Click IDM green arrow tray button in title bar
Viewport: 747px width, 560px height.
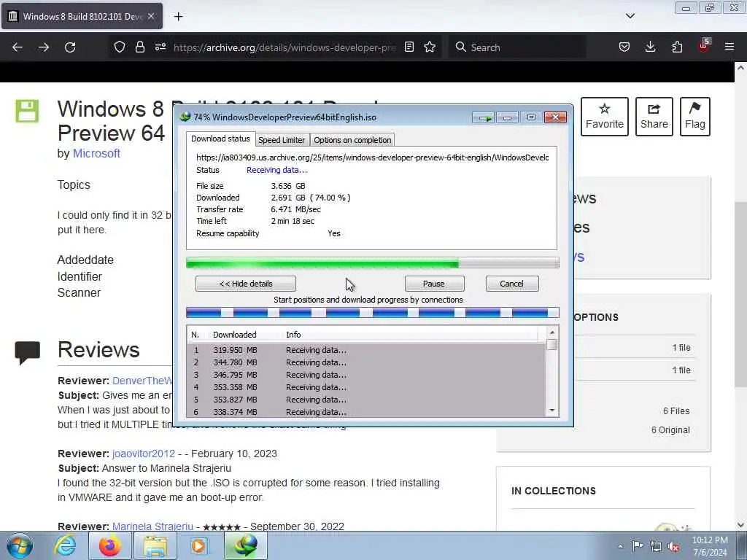coord(484,117)
